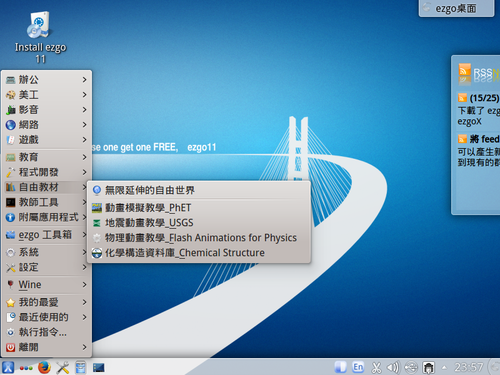The height and width of the screenshot is (375, 500).
Task: Click the 離開 power icon
Action: pyautogui.click(x=11, y=347)
